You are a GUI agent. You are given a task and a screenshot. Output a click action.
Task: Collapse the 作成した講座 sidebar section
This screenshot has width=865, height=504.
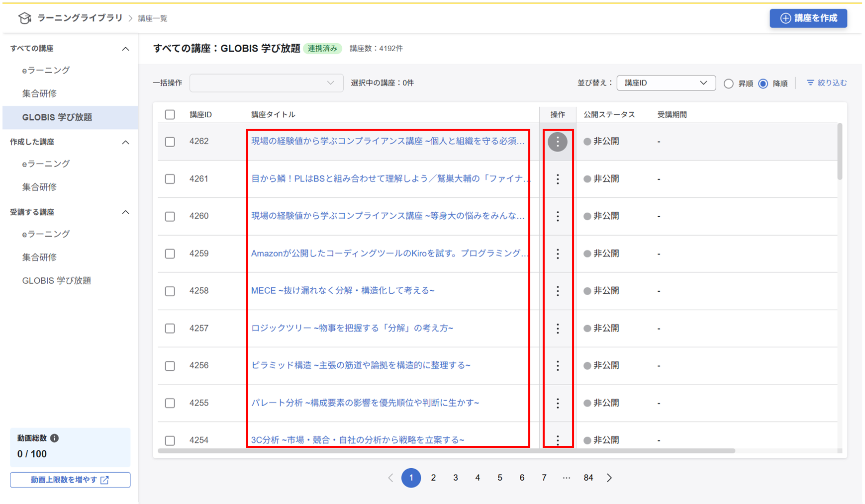tap(126, 142)
